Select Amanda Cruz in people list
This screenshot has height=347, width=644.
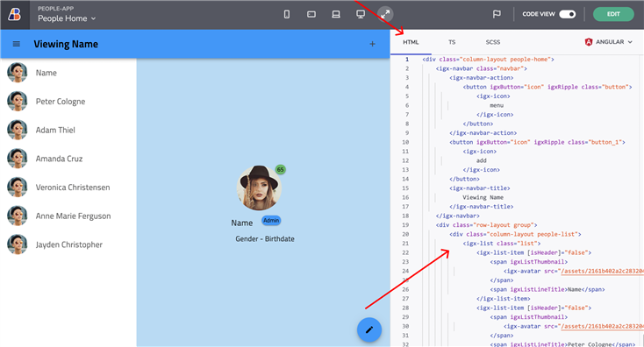(68, 159)
